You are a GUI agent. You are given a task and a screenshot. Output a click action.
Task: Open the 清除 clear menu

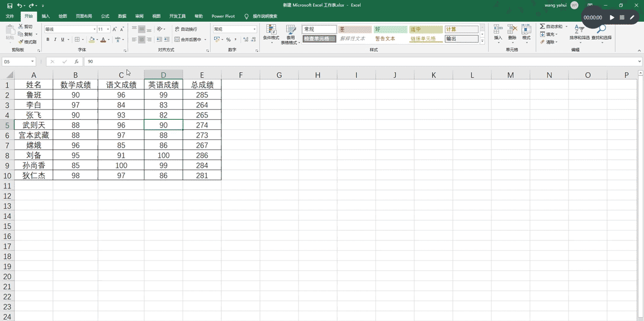[x=549, y=42]
